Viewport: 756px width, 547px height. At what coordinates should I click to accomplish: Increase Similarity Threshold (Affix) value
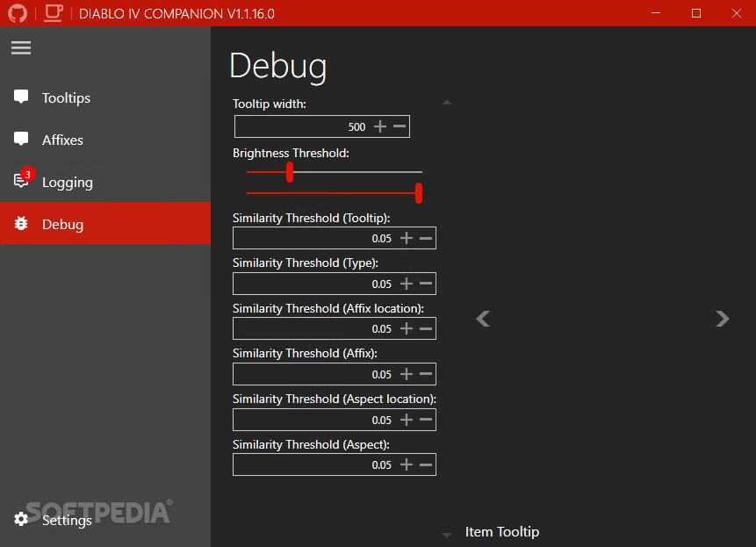pyautogui.click(x=407, y=374)
